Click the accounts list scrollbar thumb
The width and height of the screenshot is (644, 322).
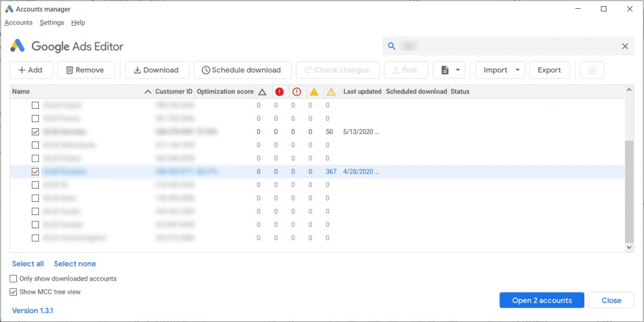coord(629,191)
